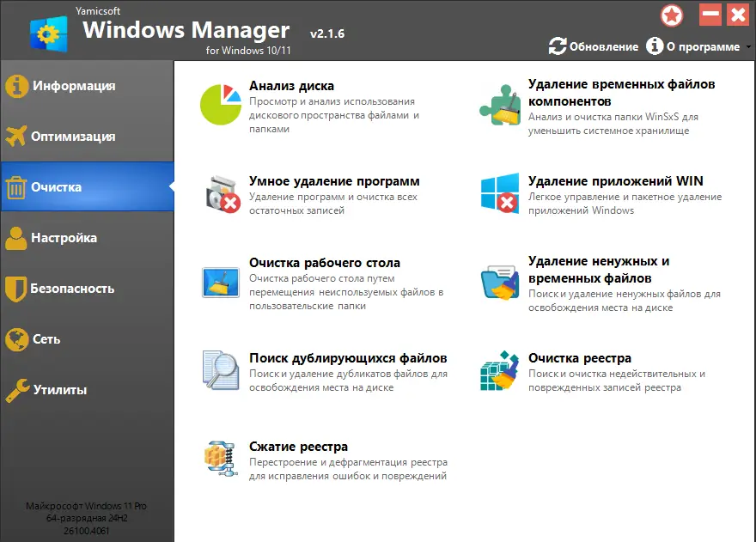This screenshot has height=542, width=756.
Task: Minimize the Windows Manager window
Action: [x=710, y=15]
